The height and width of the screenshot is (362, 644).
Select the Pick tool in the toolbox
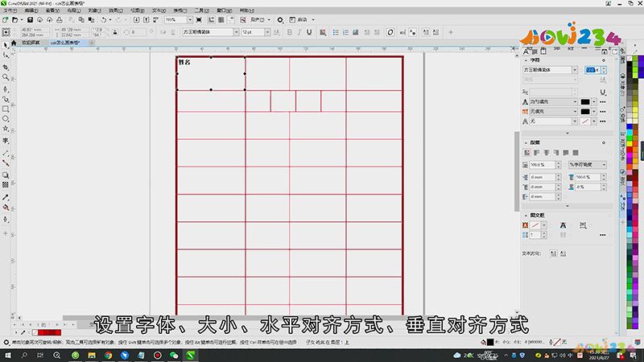[x=6, y=45]
